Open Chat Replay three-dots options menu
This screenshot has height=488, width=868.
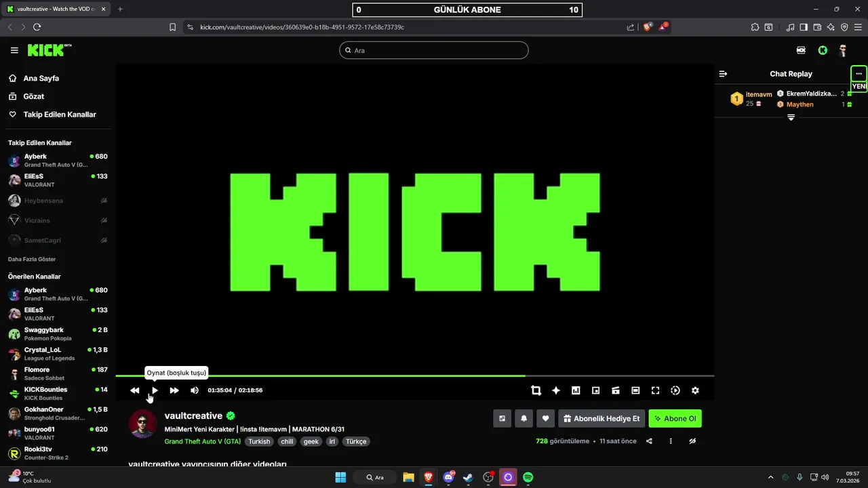[x=859, y=74]
